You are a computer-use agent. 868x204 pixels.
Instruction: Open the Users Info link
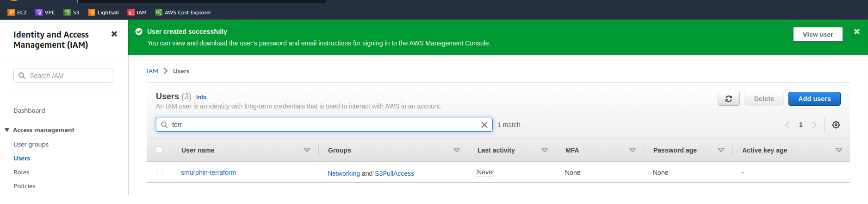(x=201, y=97)
